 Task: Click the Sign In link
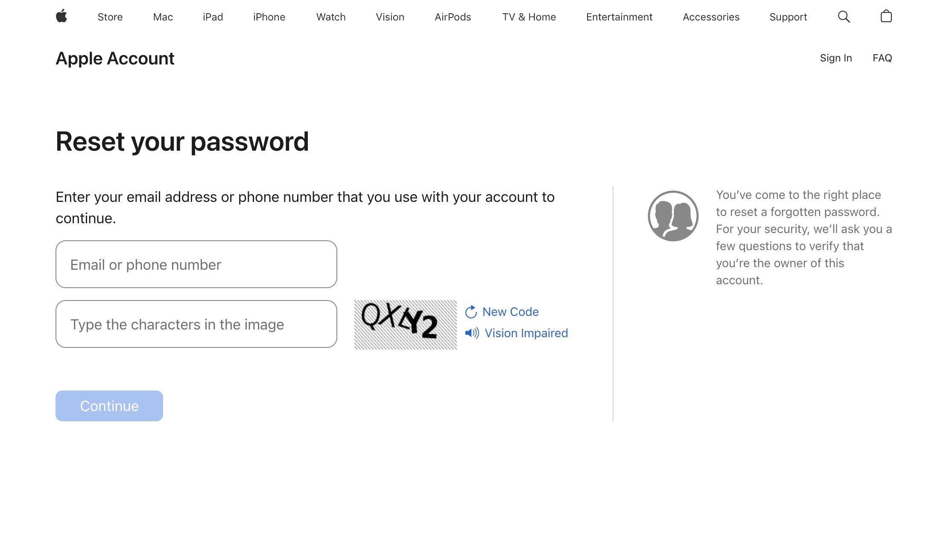coord(836,58)
